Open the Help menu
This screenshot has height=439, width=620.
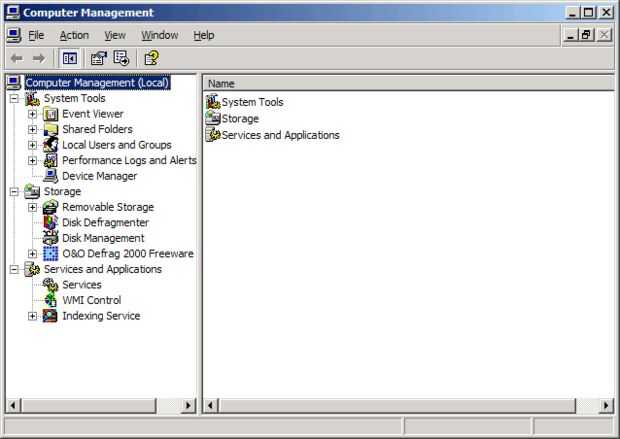point(204,36)
